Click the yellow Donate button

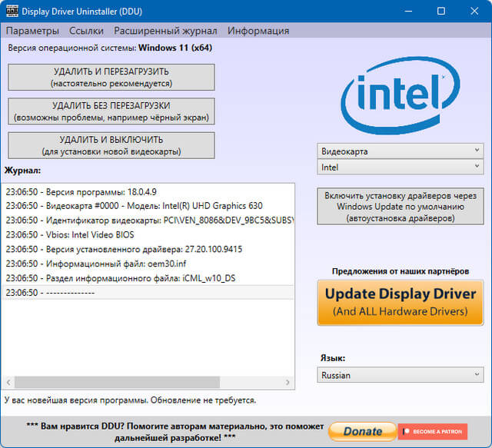point(362,432)
